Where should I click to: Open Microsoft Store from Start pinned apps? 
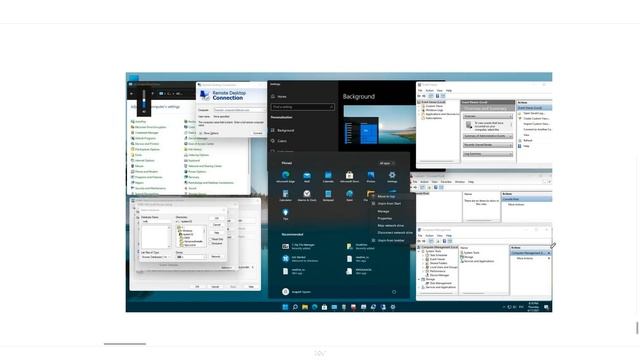click(349, 176)
